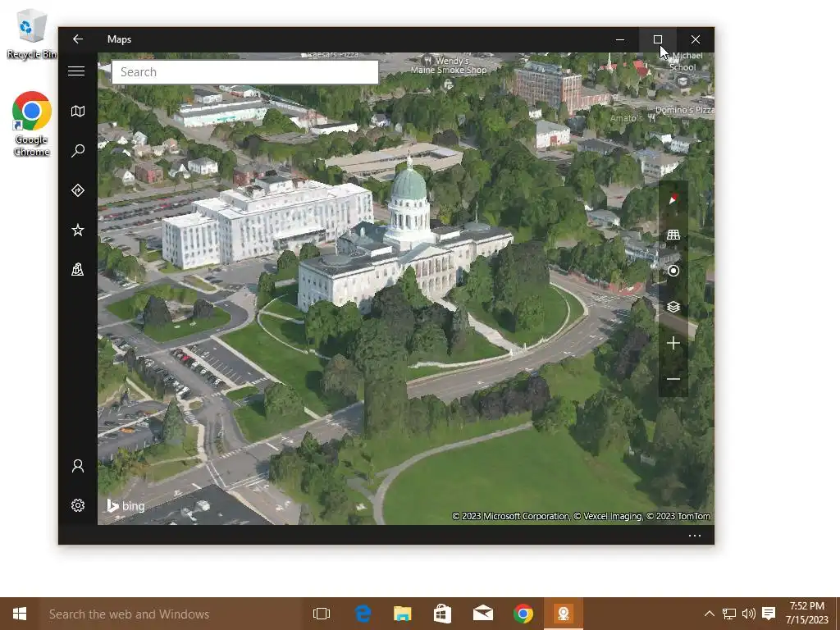Click the back arrow in Maps title bar
840x630 pixels.
click(78, 39)
